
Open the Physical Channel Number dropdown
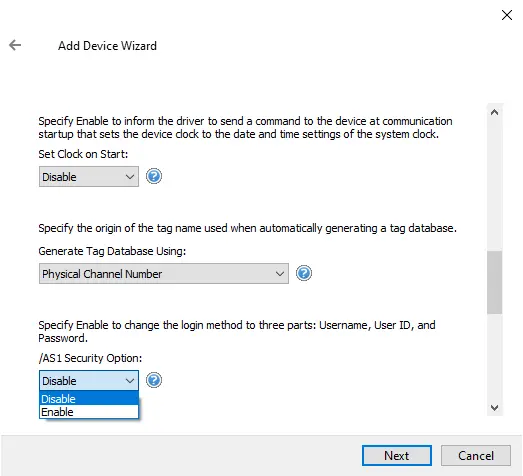click(x=164, y=274)
